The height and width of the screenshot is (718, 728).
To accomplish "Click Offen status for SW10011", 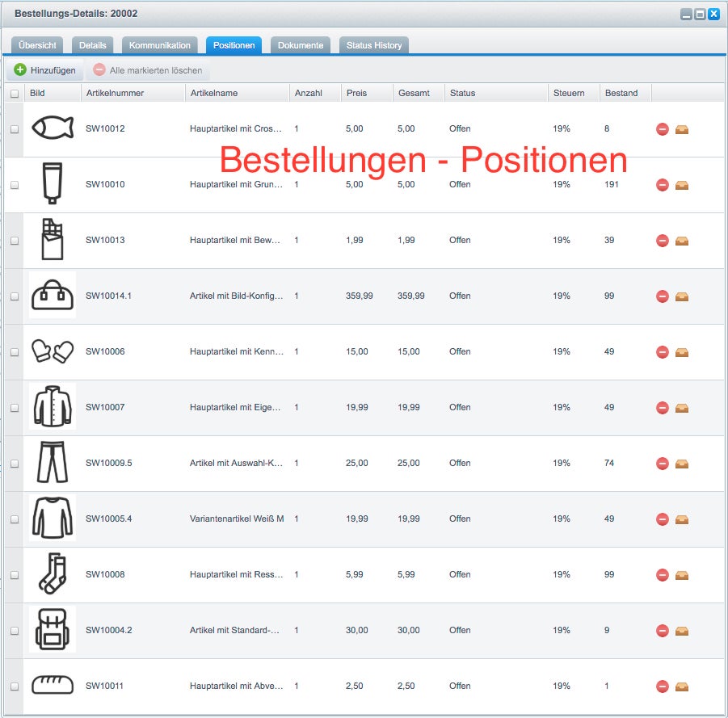I will click(460, 686).
